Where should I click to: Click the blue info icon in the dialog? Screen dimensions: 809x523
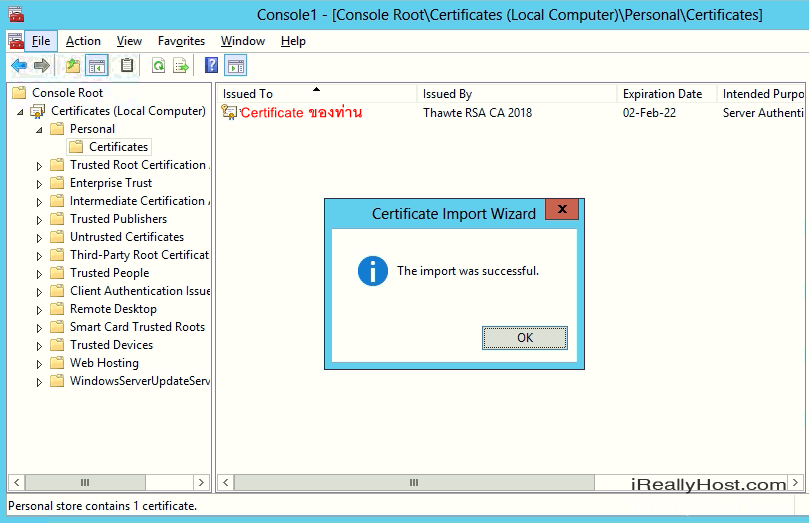pyautogui.click(x=373, y=271)
